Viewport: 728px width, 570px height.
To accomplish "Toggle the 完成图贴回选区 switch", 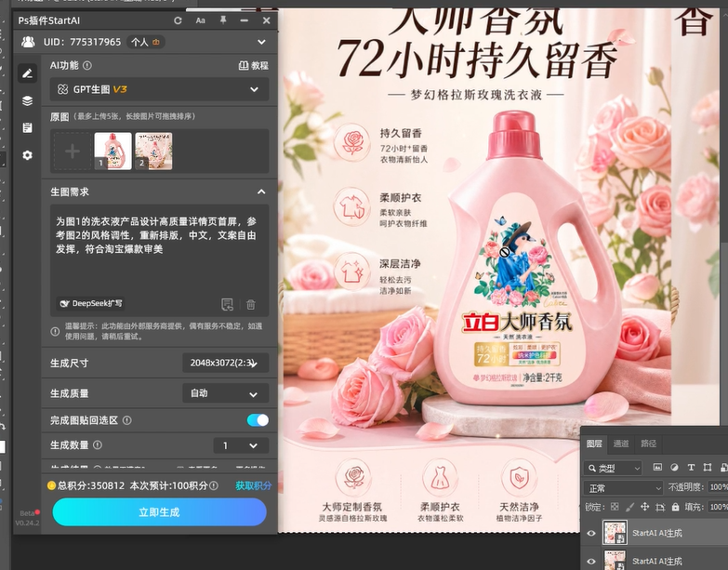I will (258, 420).
